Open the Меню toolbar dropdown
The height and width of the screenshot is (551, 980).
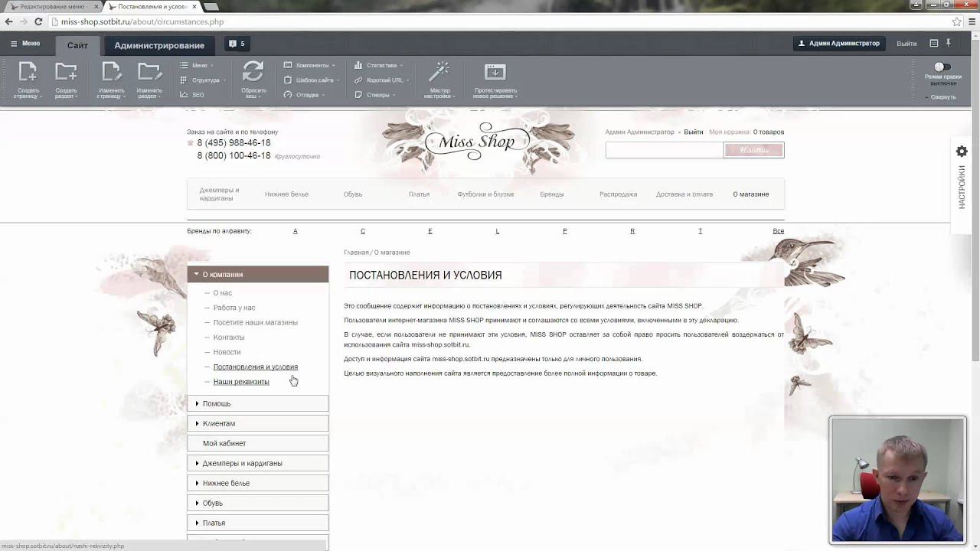click(x=198, y=66)
